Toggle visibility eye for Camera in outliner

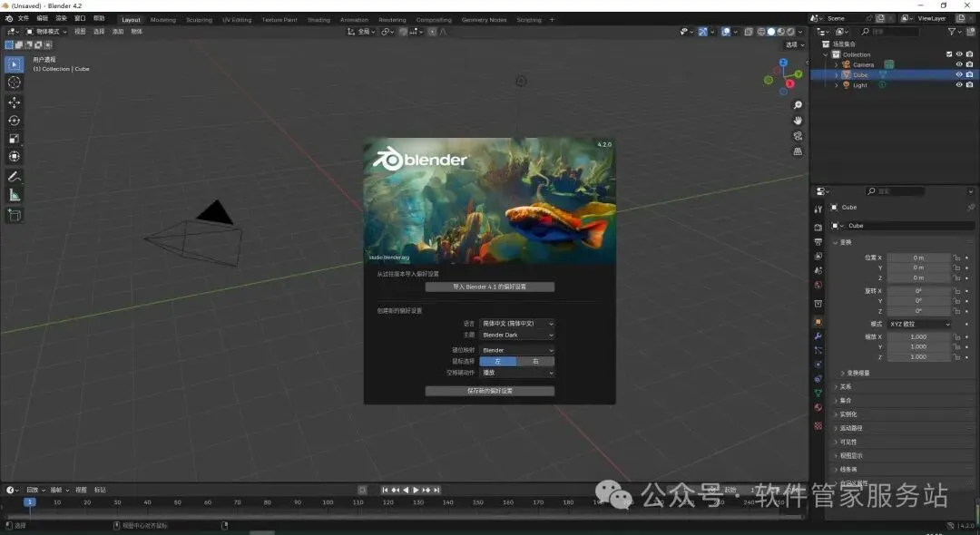pyautogui.click(x=959, y=64)
